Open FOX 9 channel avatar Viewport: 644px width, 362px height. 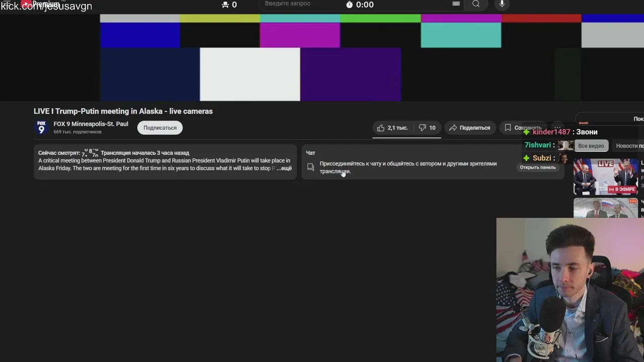(41, 127)
